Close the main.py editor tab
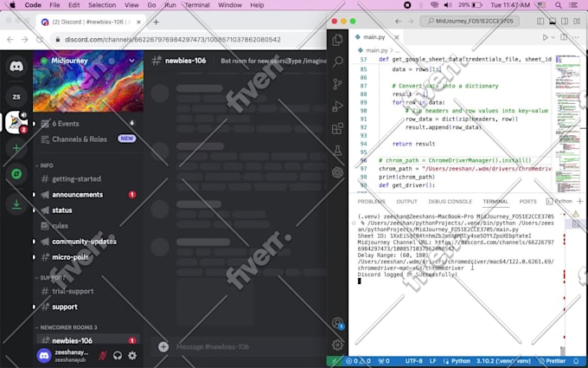 [397, 37]
